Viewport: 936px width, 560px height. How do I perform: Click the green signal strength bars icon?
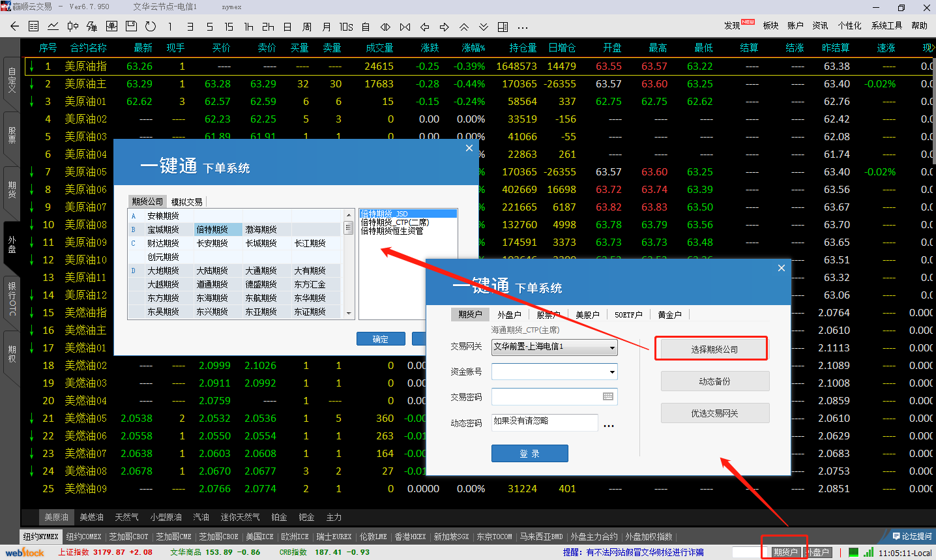click(x=868, y=552)
